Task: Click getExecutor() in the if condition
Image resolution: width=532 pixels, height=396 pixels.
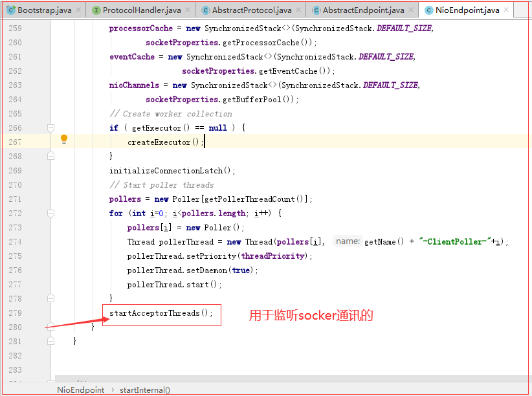Action: pyautogui.click(x=161, y=128)
